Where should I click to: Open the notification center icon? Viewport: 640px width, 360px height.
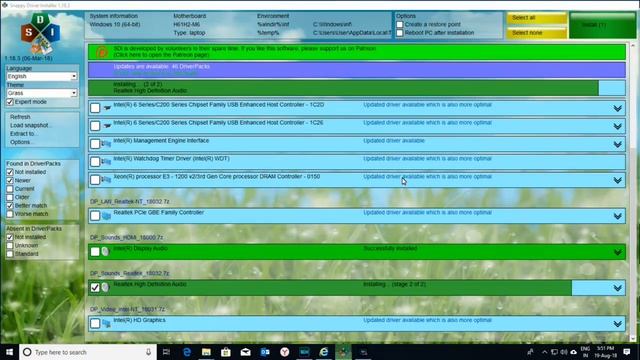coord(627,352)
